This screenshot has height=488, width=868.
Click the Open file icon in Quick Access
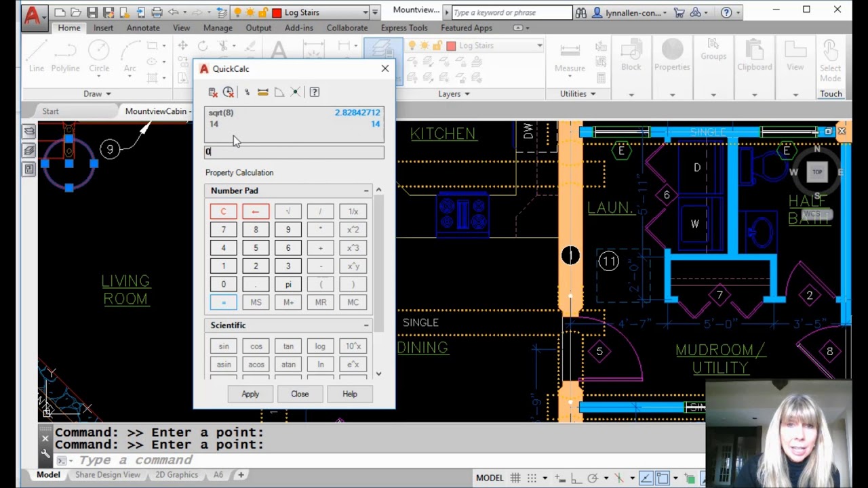pos(76,12)
